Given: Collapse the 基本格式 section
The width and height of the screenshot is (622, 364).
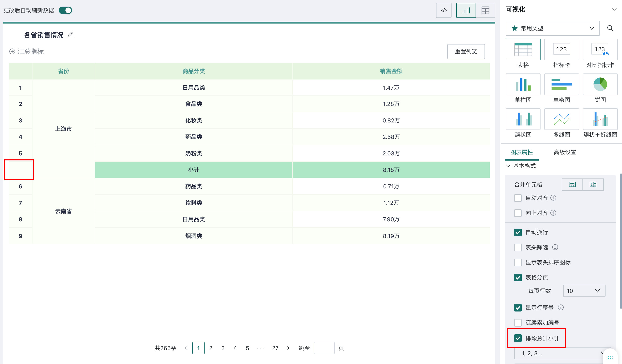Looking at the screenshot, I should pos(508,166).
